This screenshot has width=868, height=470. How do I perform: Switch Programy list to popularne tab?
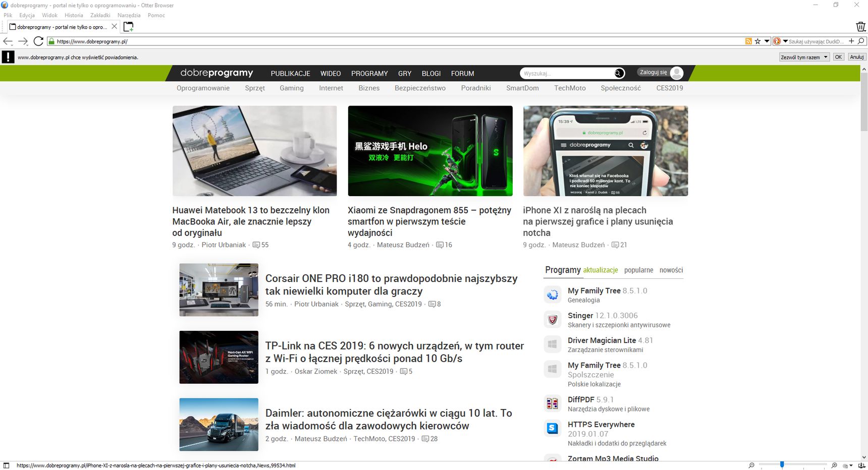638,270
